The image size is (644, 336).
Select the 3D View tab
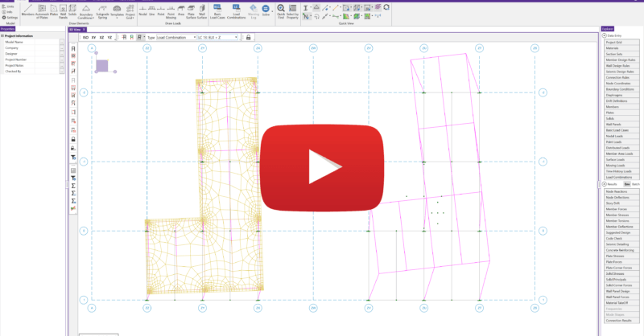pyautogui.click(x=74, y=30)
